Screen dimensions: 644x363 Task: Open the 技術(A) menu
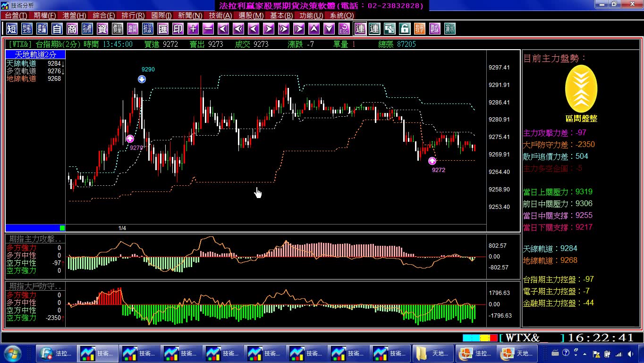(220, 16)
